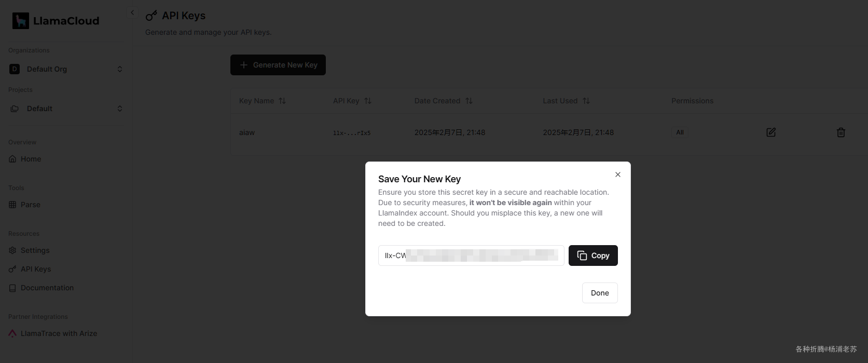Click the Home house icon
Screen dimensions: 868x363
(x=12, y=159)
